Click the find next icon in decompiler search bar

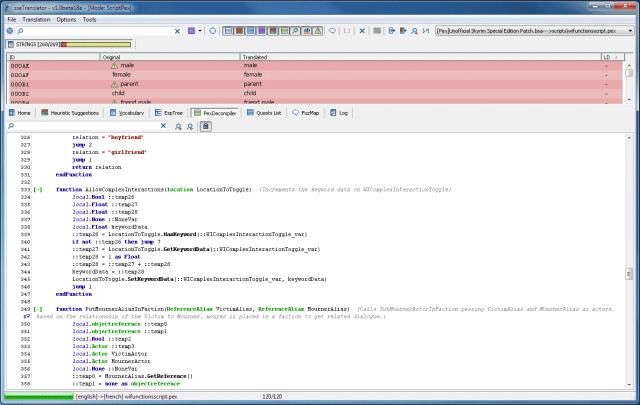tap(190, 127)
